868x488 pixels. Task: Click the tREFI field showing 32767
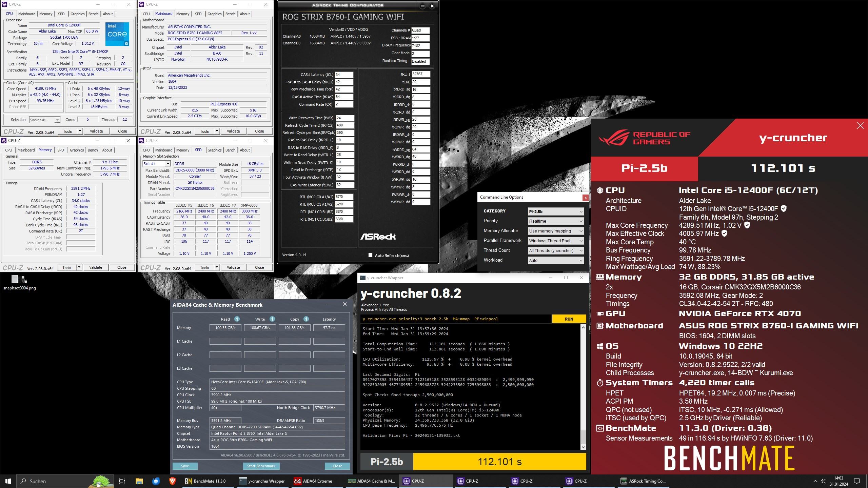click(421, 74)
